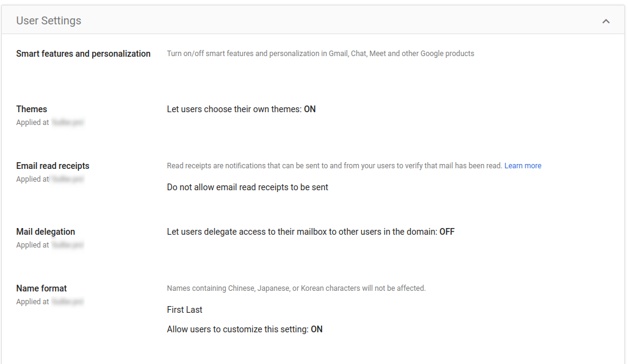Click the smart features description text
This screenshot has width=628, height=364.
coord(320,53)
